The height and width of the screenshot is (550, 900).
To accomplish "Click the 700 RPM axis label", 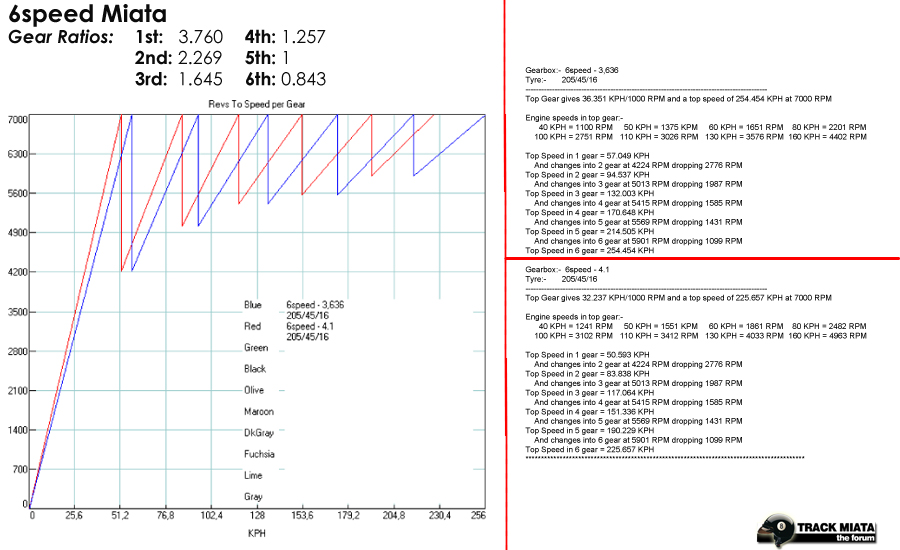I will tap(20, 469).
